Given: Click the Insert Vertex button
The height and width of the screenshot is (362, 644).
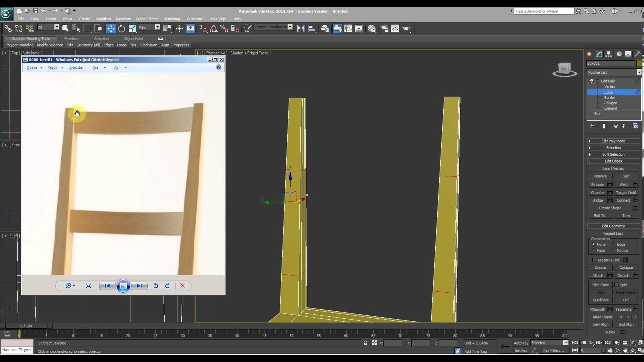Looking at the screenshot, I should coord(613,168).
